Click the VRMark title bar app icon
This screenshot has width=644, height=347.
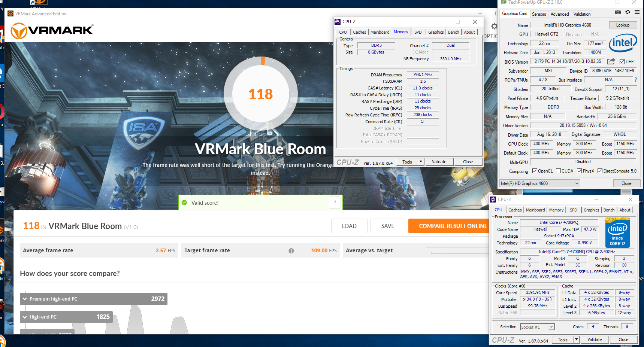pyautogui.click(x=10, y=14)
